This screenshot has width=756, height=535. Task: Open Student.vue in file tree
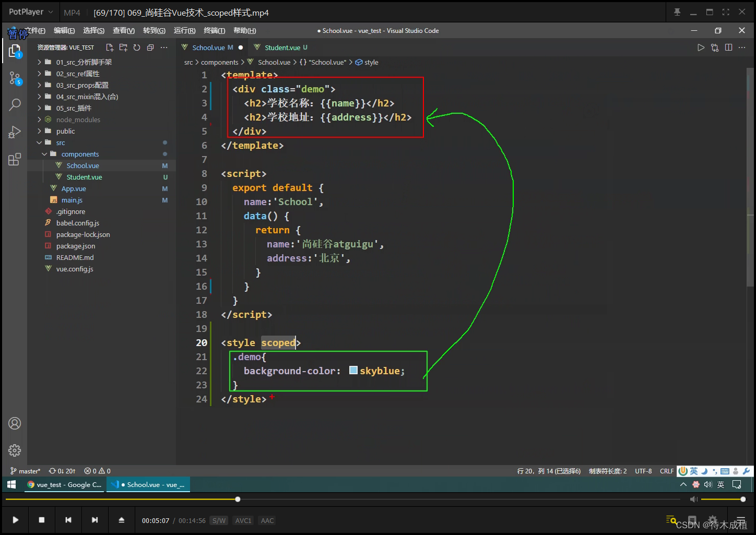pyautogui.click(x=84, y=177)
